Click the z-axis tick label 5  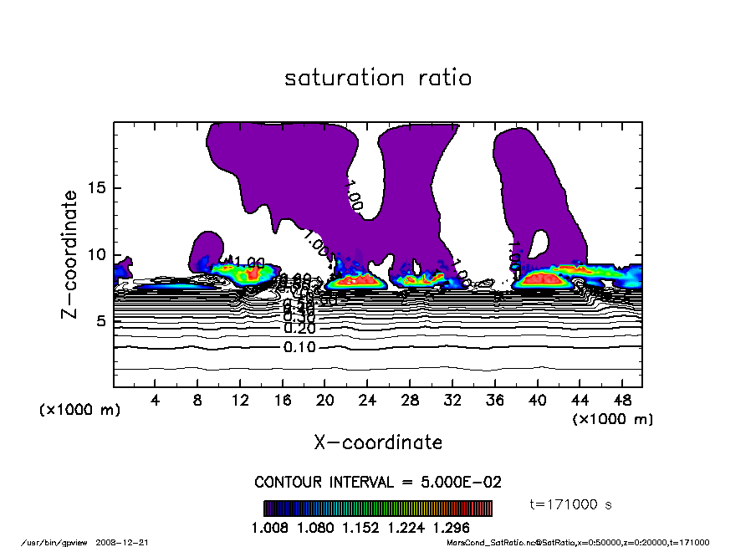point(100,321)
